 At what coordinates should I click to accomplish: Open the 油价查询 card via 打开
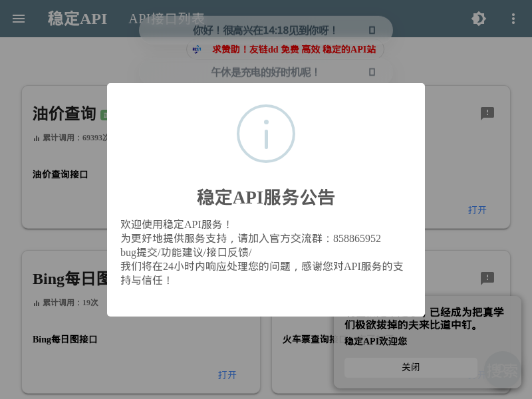(477, 210)
